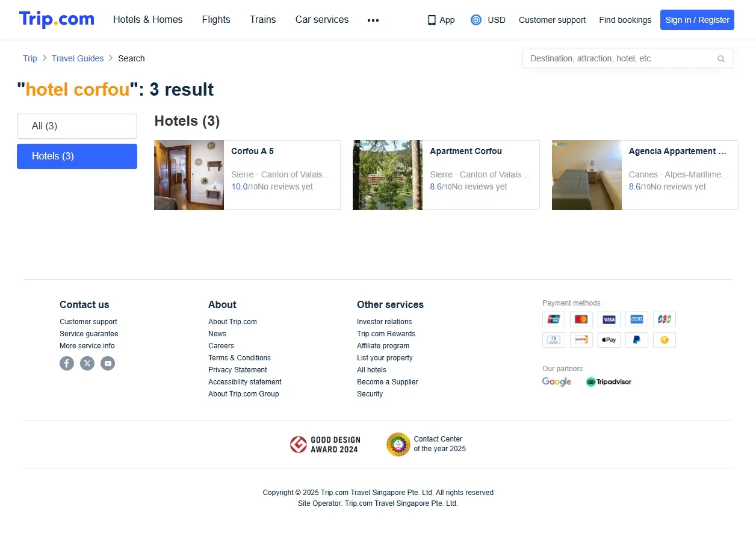Open the USD currency selector
Screen dimensions: 756x554
tap(497, 20)
